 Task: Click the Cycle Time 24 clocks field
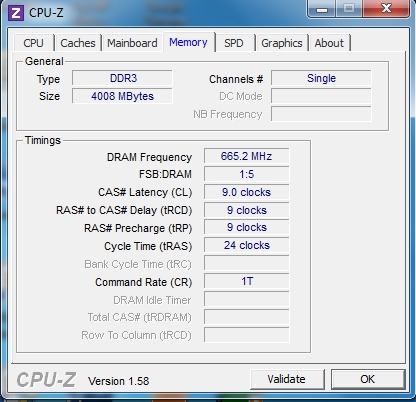[x=247, y=246]
